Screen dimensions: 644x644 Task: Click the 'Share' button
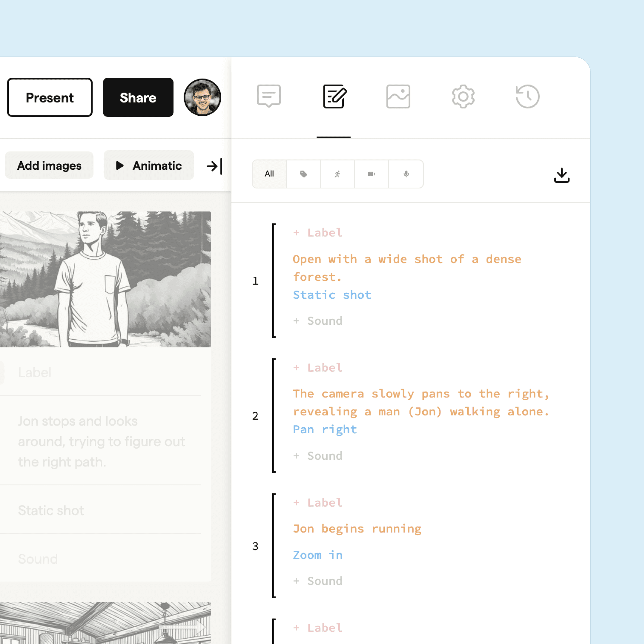tap(138, 97)
